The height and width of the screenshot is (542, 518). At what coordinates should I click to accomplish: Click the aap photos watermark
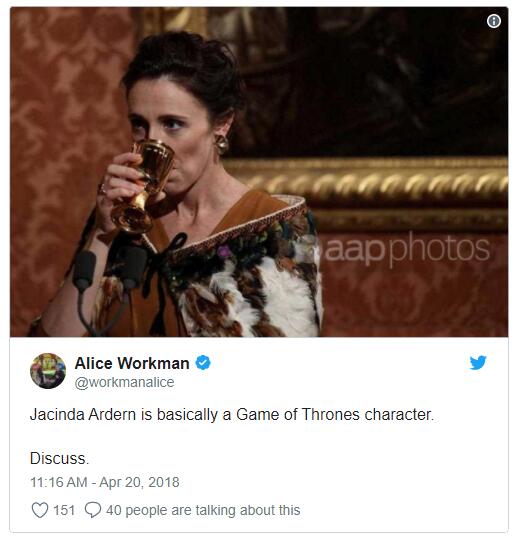point(403,249)
